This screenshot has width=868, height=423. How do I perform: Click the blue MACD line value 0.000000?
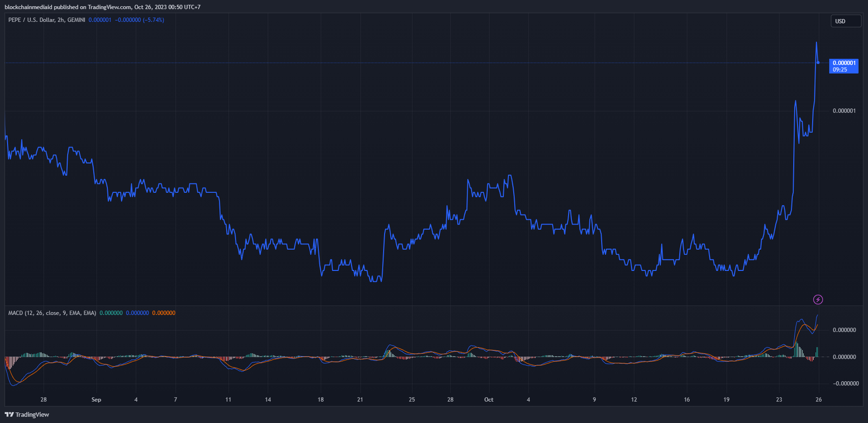click(137, 313)
